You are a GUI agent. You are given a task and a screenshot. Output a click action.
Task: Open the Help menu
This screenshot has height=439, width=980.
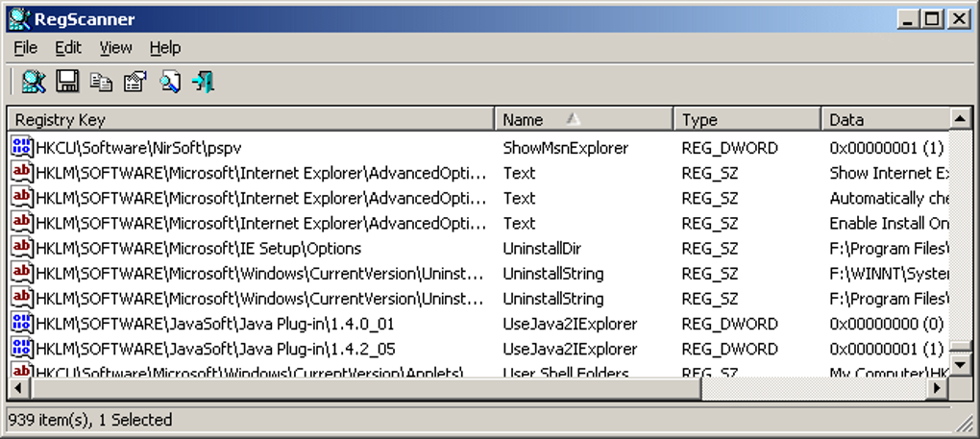[165, 47]
